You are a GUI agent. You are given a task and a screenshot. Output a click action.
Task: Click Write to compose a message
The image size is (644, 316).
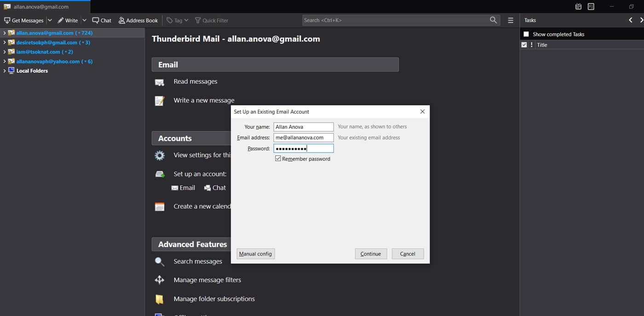[68, 20]
